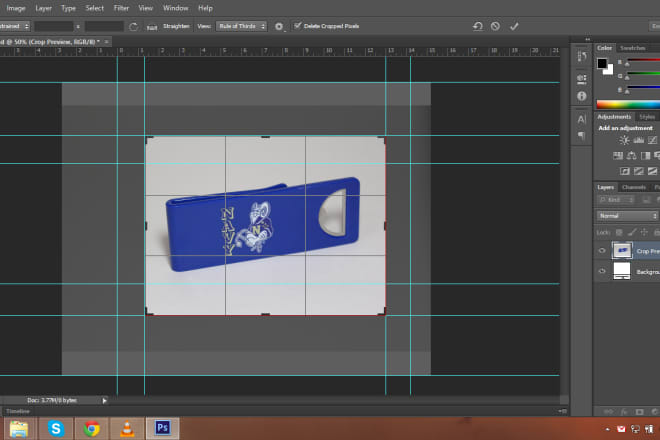Open Google Chrome from taskbar
This screenshot has width=660, height=440.
[92, 429]
